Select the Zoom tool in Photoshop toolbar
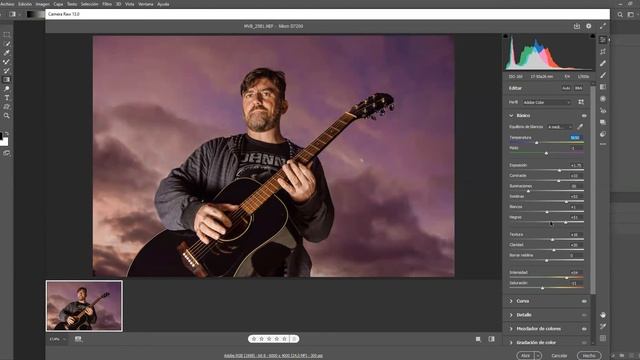The width and height of the screenshot is (640, 360). click(x=7, y=116)
